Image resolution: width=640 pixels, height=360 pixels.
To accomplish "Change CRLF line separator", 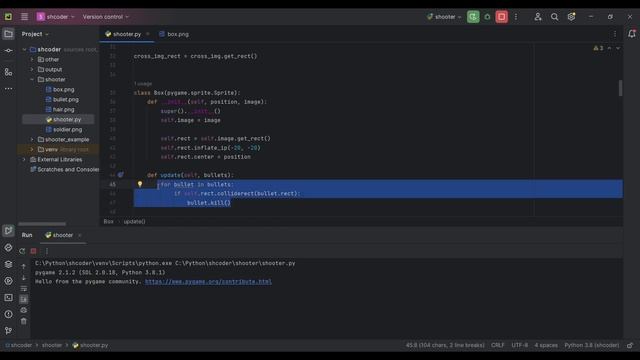I will pyautogui.click(x=498, y=345).
